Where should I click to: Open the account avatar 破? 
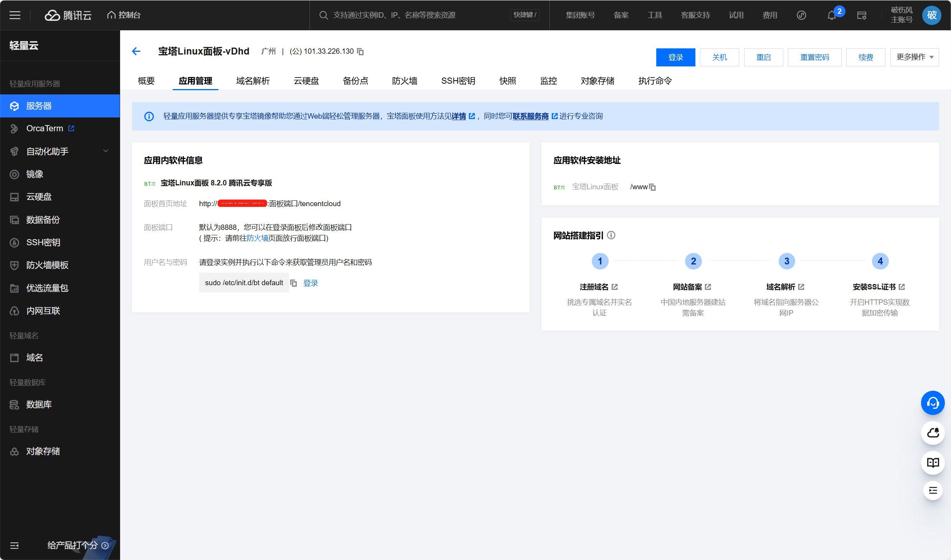tap(931, 15)
